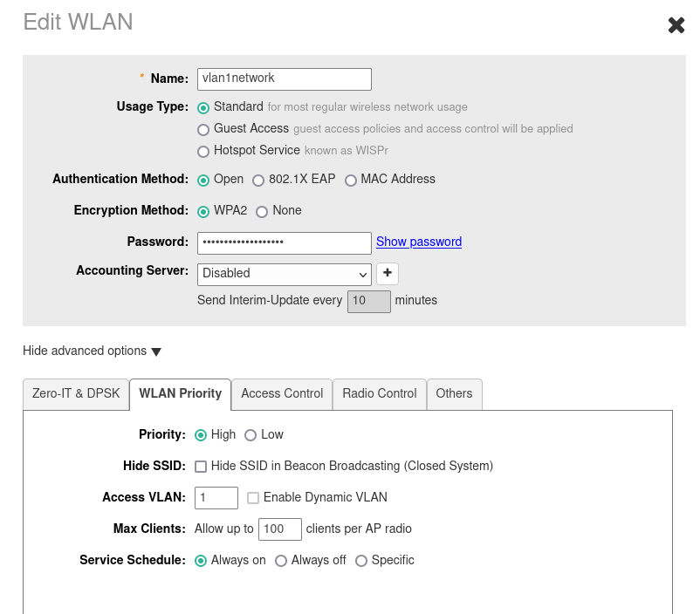Set WLAN Priority to Low
Viewport: 700px width, 614px height.
[251, 434]
